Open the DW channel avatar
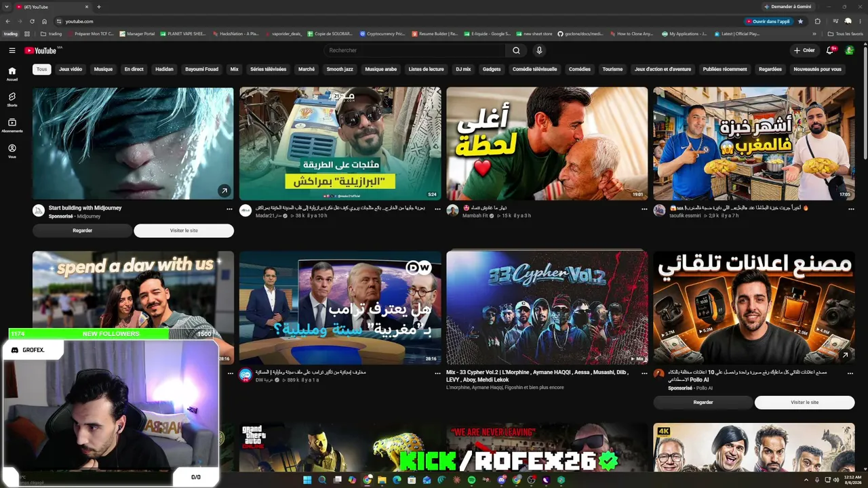The height and width of the screenshot is (488, 868). tap(245, 375)
